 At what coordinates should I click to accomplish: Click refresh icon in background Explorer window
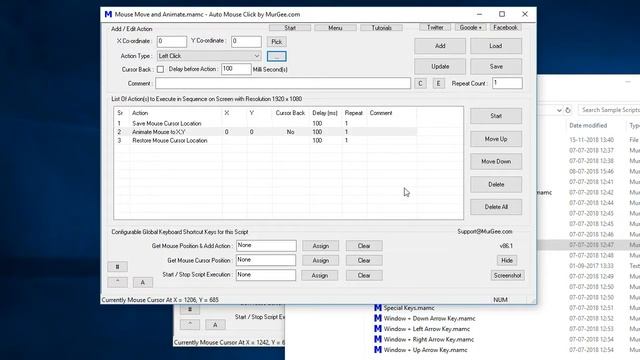click(568, 110)
